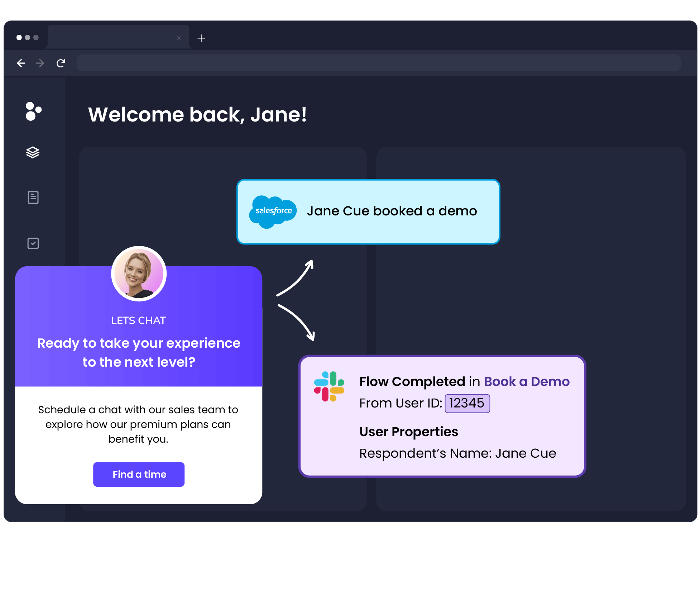Click the woman's avatar photo
Image resolution: width=700 pixels, height=591 pixels.
(139, 274)
